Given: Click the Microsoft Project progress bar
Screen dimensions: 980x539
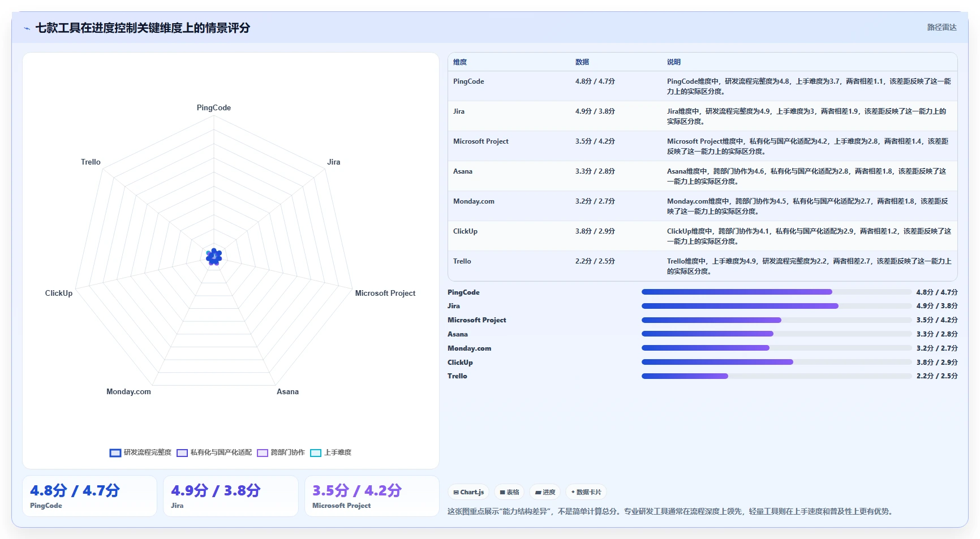Looking at the screenshot, I should click(776, 320).
